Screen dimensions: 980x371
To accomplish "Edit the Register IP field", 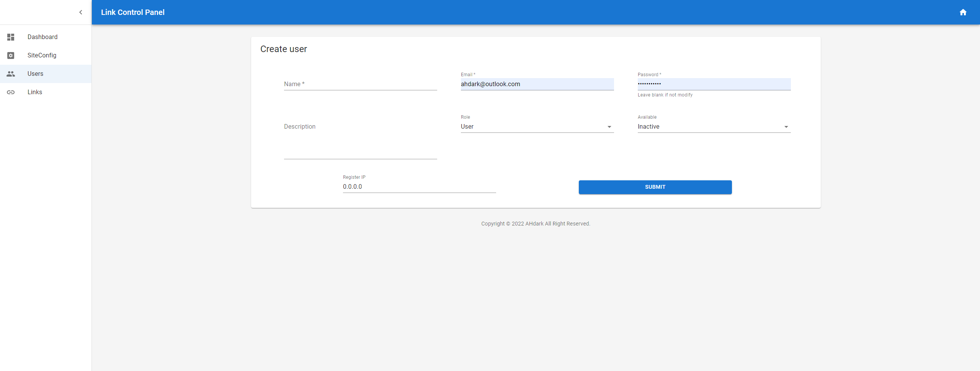I will (419, 187).
